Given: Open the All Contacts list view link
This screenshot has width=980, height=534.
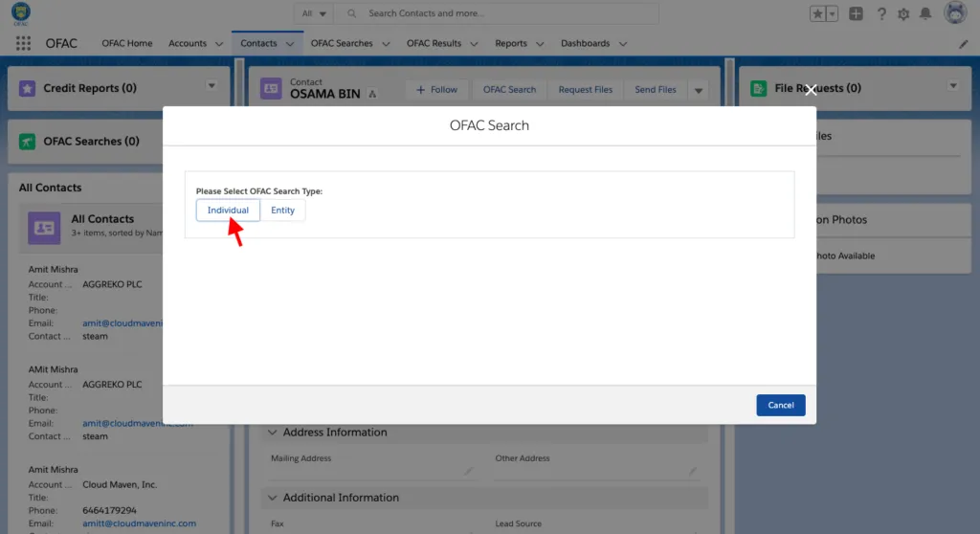Looking at the screenshot, I should click(102, 219).
